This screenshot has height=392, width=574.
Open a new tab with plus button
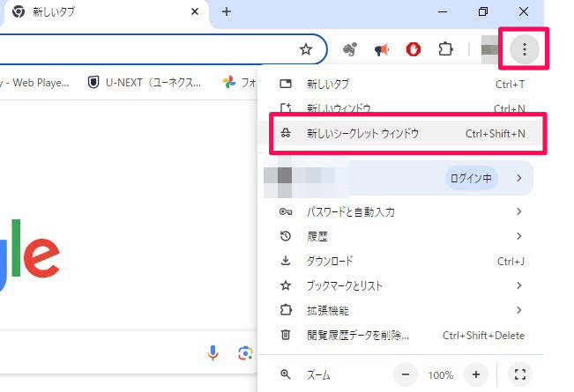point(227,11)
